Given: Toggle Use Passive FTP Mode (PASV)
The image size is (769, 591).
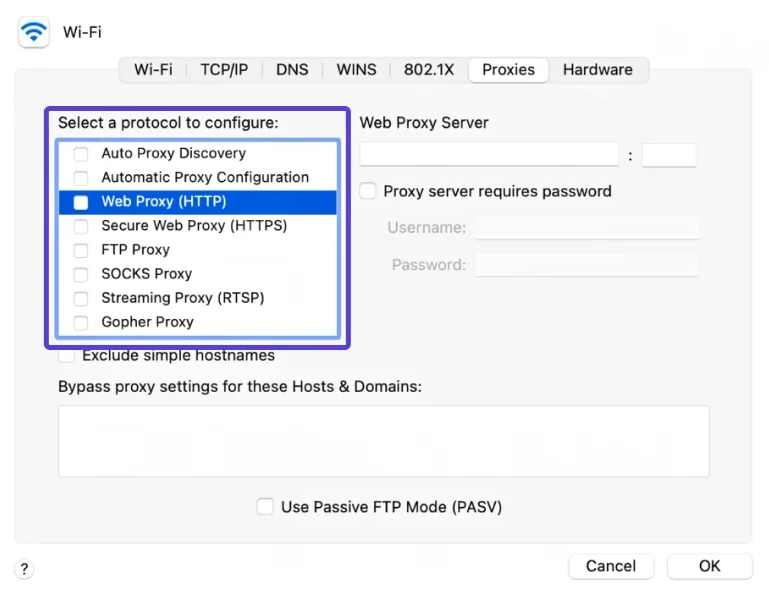Looking at the screenshot, I should (x=265, y=507).
